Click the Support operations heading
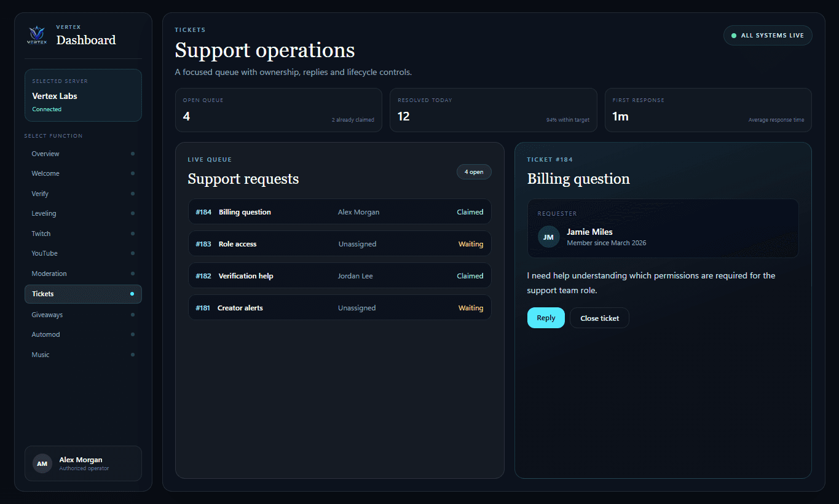Screen dimensions: 839x504 [265, 50]
